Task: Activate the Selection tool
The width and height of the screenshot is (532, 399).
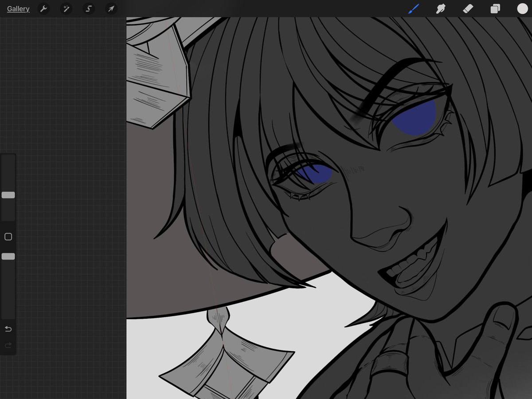Action: click(x=89, y=9)
